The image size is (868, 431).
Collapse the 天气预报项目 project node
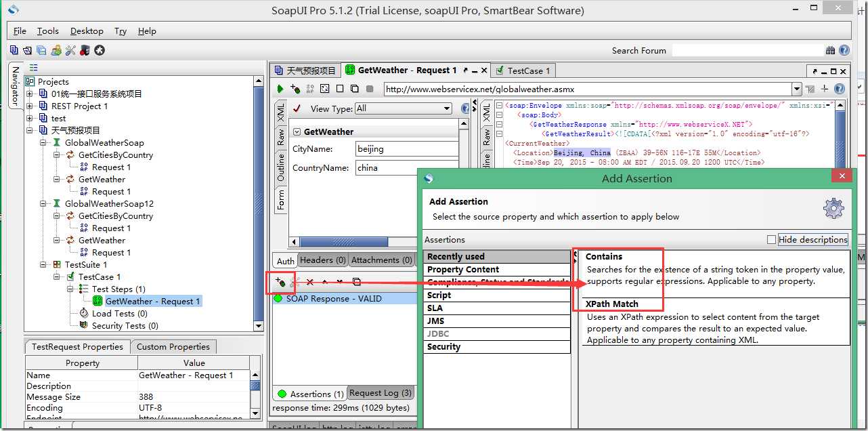pyautogui.click(x=30, y=130)
